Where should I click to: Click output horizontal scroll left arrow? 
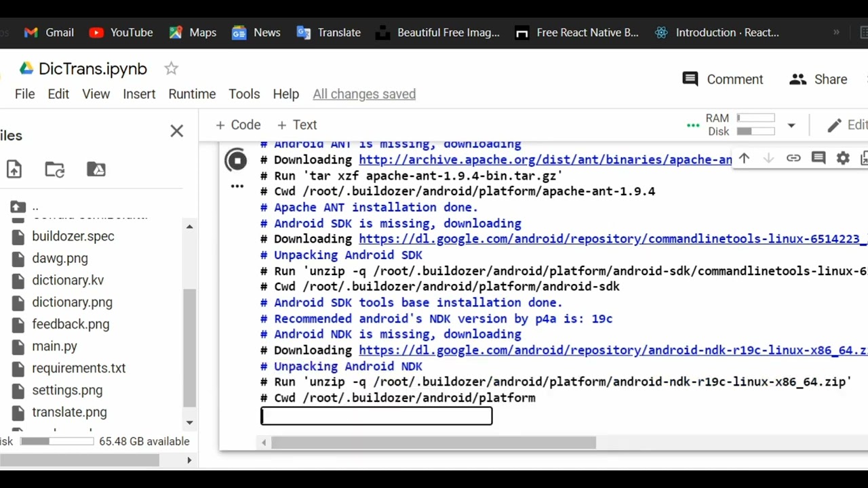[x=264, y=443]
